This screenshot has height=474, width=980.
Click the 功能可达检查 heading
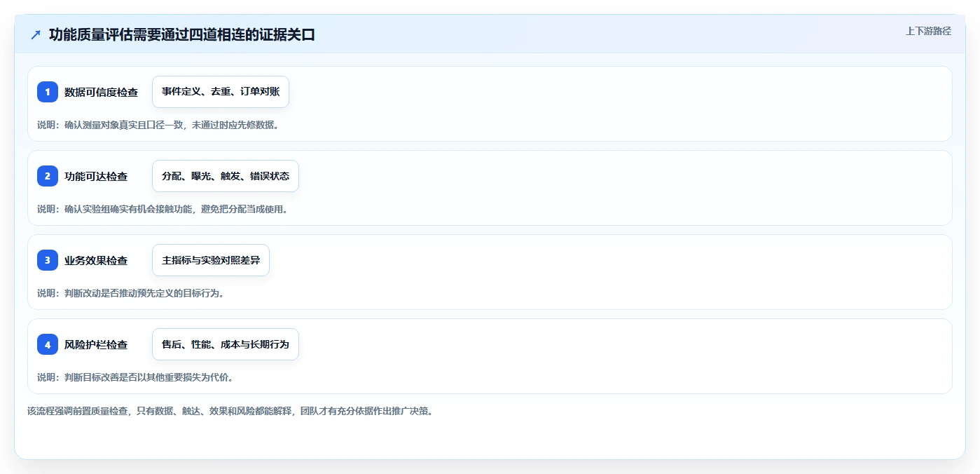point(96,176)
